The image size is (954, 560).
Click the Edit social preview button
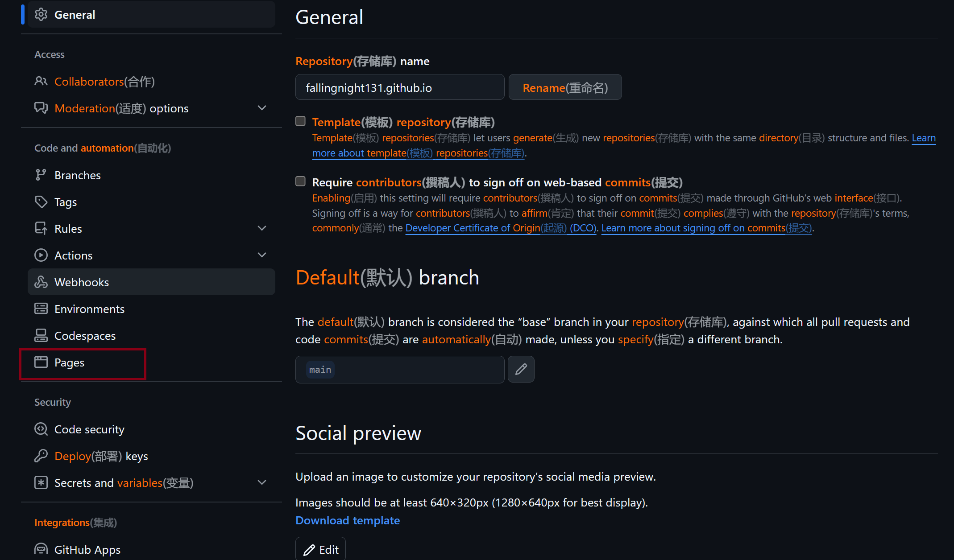click(x=320, y=550)
